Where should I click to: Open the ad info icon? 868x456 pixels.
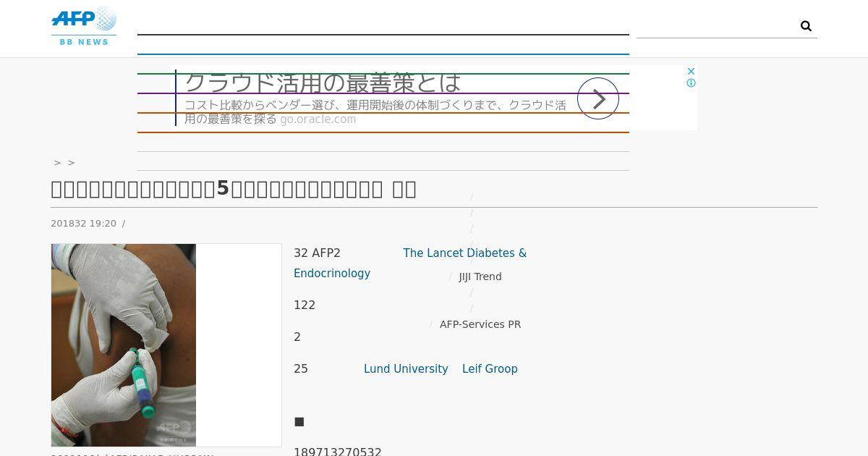(x=691, y=83)
